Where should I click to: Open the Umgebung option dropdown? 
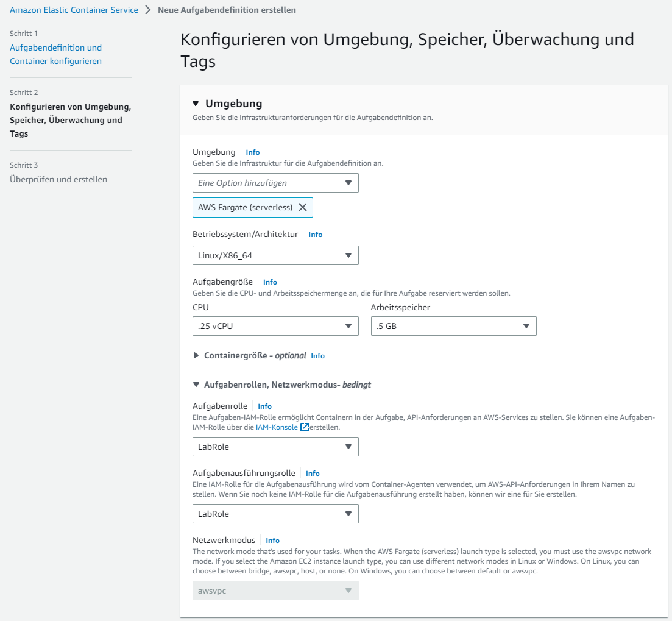[x=275, y=183]
